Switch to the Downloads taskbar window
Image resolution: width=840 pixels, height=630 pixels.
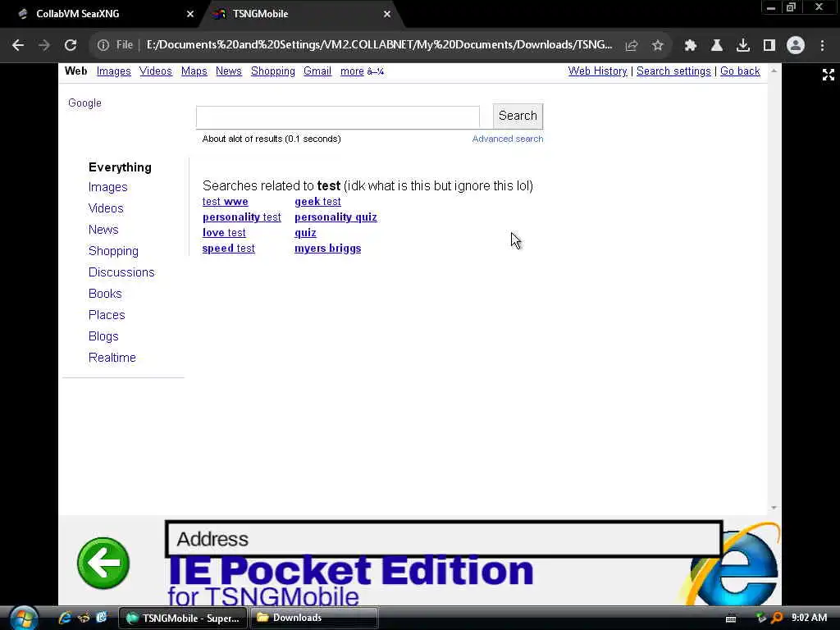click(x=313, y=619)
